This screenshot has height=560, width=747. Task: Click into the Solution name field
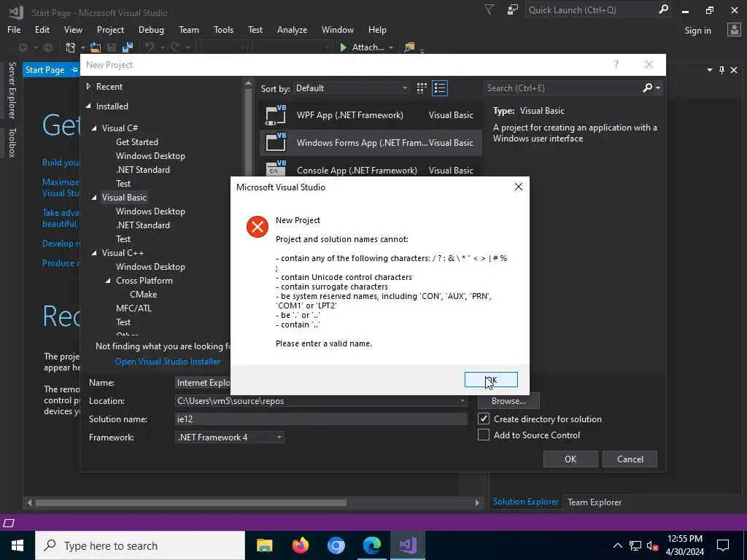tap(321, 419)
